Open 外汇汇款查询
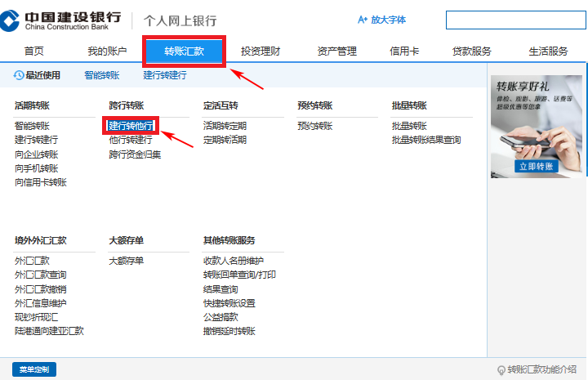This screenshot has height=380, width=588. pyautogui.click(x=41, y=275)
